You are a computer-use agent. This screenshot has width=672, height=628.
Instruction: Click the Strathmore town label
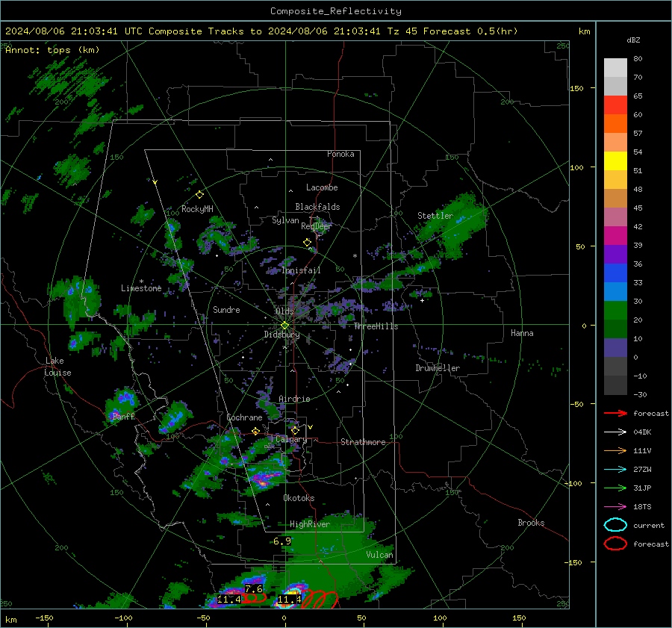[363, 442]
